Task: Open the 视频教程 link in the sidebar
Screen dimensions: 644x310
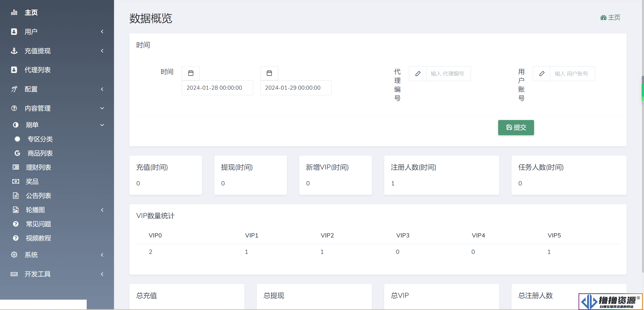Action: pyautogui.click(x=38, y=238)
